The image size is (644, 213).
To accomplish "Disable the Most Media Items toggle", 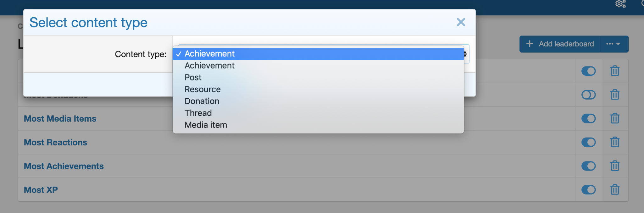I will 588,118.
